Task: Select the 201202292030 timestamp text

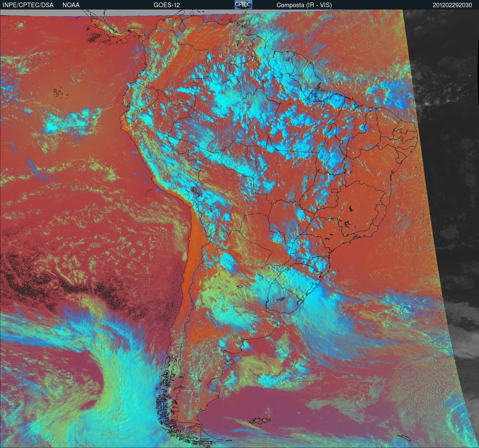Action: click(452, 5)
